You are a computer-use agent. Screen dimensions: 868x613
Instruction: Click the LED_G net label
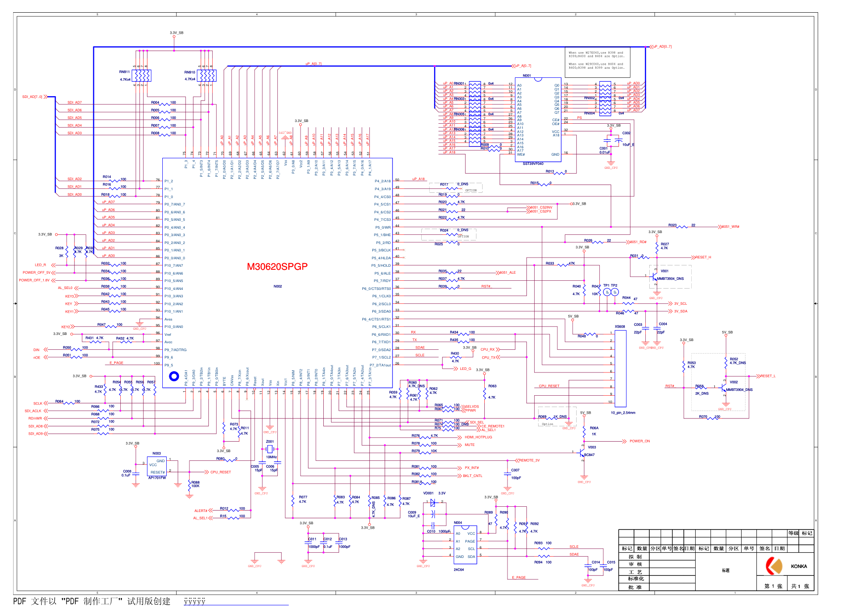pyautogui.click(x=465, y=369)
